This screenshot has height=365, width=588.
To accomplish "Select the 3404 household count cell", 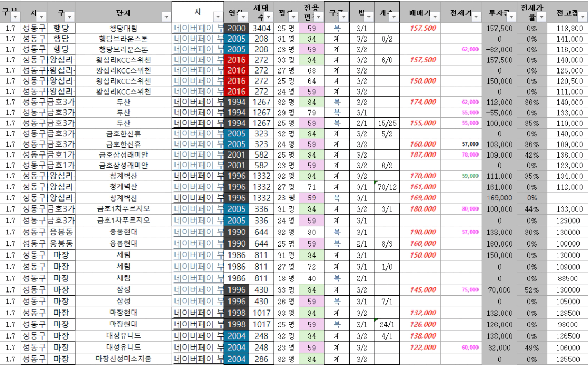I will [x=260, y=28].
